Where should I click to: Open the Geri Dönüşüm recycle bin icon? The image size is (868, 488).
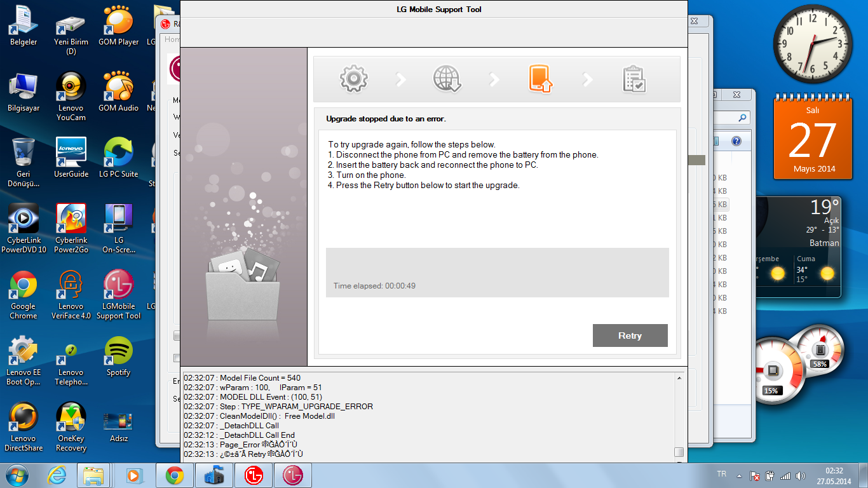point(24,163)
